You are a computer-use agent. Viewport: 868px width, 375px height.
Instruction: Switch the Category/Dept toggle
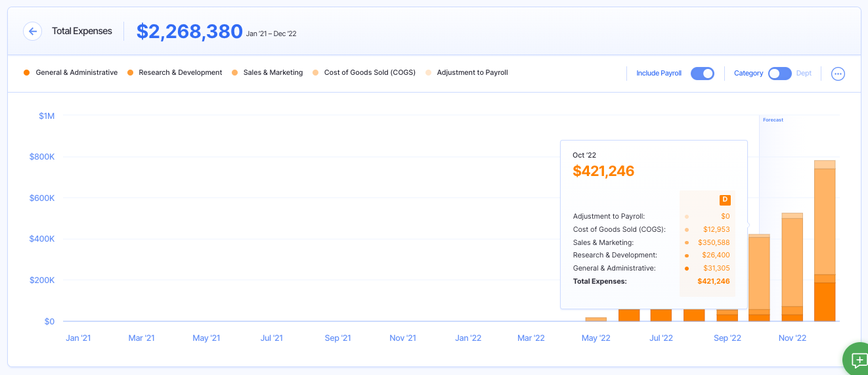click(779, 74)
